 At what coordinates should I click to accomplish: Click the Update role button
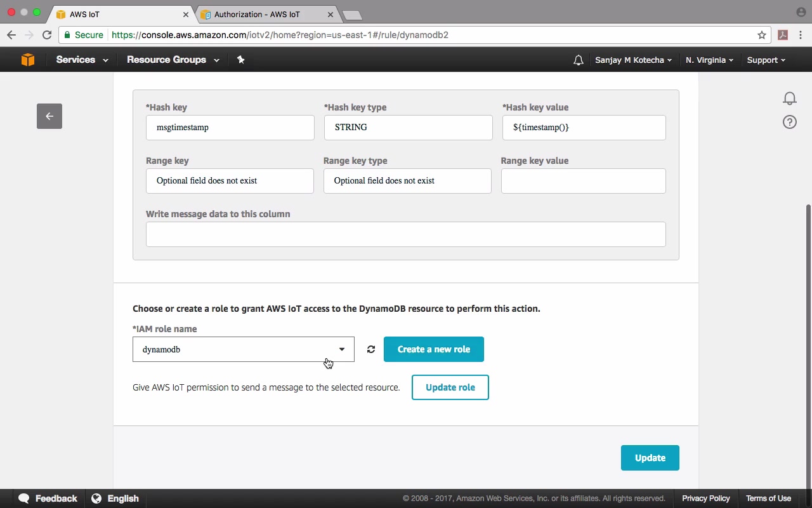pyautogui.click(x=450, y=387)
